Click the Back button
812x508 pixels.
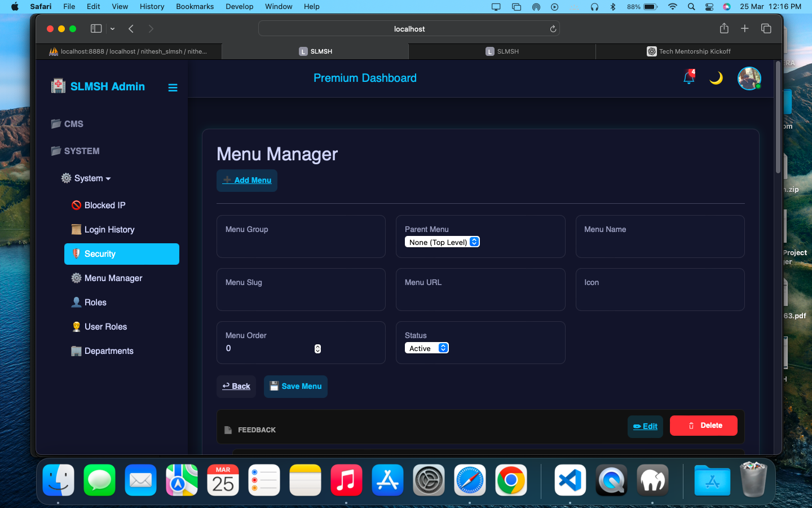coord(236,387)
